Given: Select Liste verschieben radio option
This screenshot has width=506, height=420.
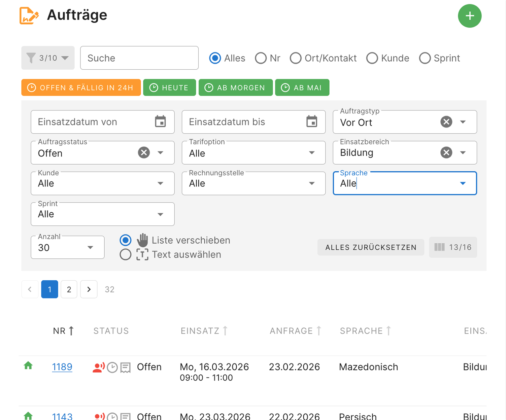Looking at the screenshot, I should coord(126,240).
